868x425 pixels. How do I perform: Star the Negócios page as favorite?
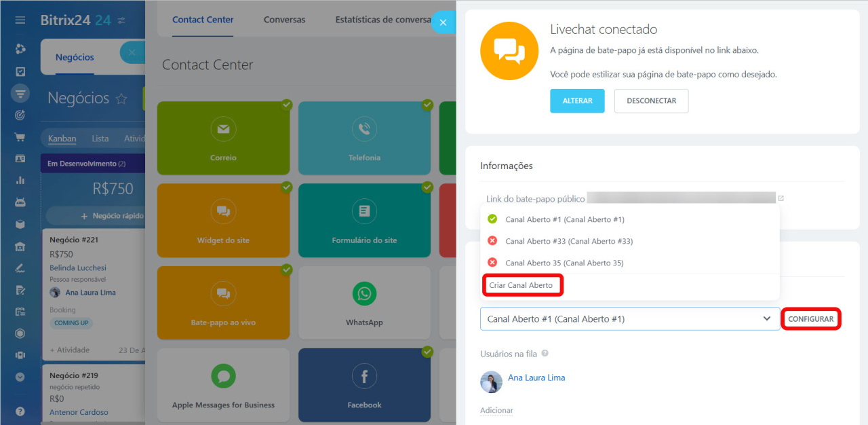[x=121, y=99]
